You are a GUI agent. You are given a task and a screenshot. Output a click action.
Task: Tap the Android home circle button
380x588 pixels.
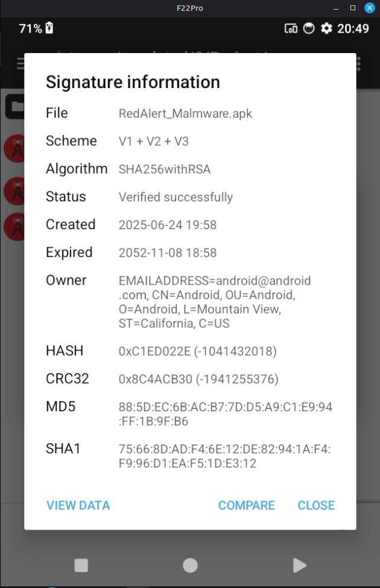(x=190, y=565)
